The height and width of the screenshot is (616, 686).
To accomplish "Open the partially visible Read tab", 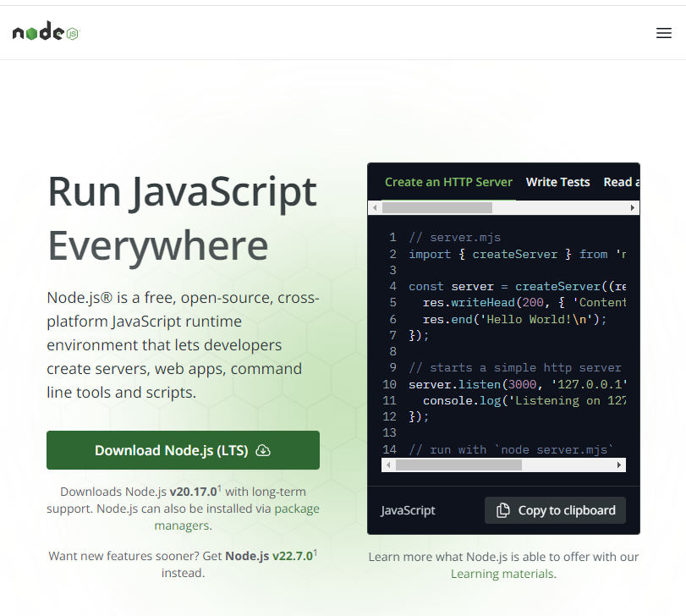I will point(621,182).
